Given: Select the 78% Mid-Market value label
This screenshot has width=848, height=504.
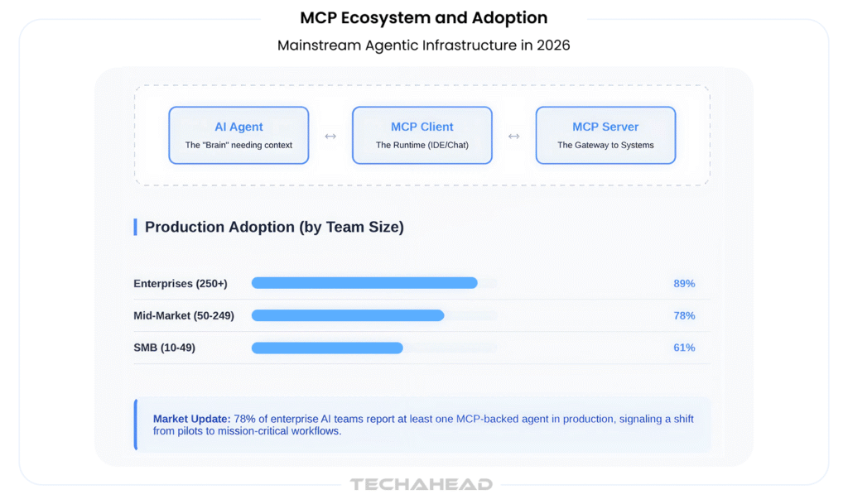Looking at the screenshot, I should pyautogui.click(x=684, y=315).
